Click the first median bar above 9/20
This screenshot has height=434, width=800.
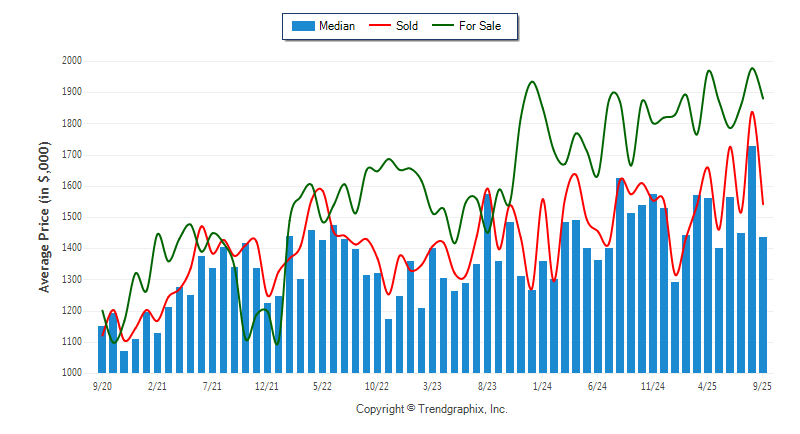click(102, 350)
